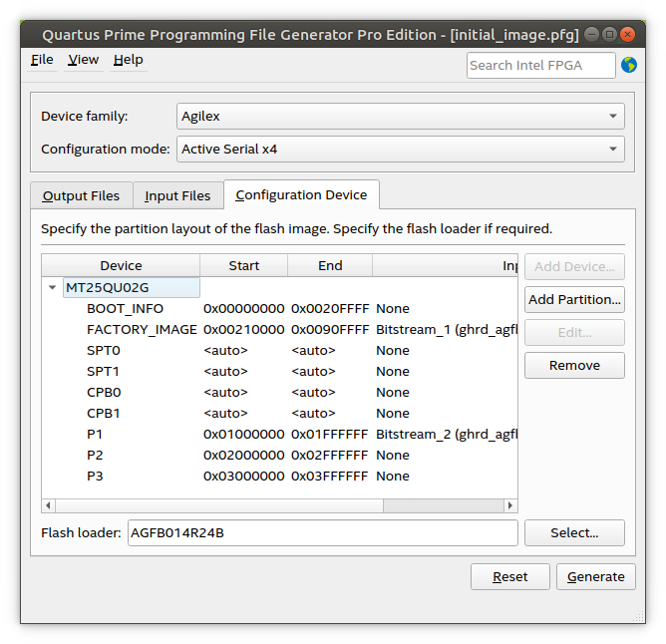Click the horizontal scrollbar right arrow
This screenshot has width=666, height=644.
(510, 506)
